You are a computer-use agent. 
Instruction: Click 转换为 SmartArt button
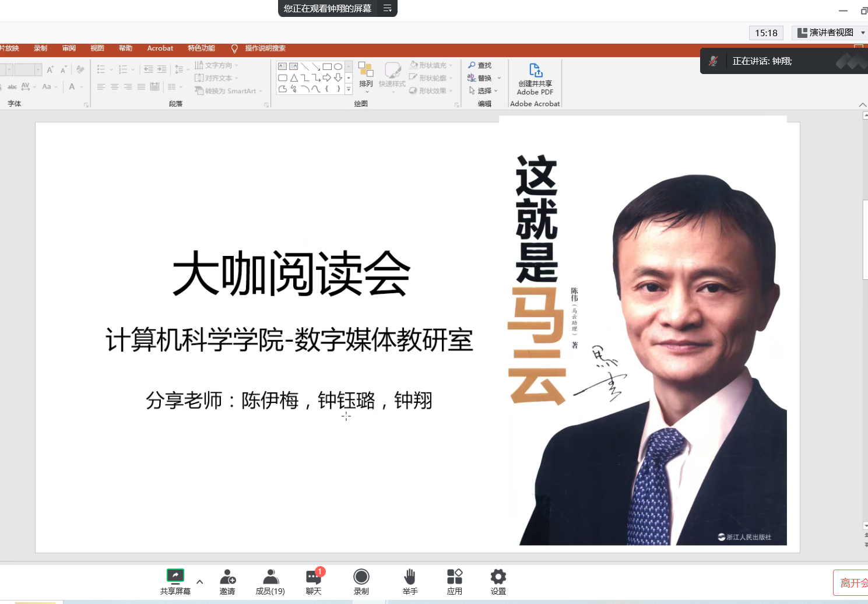tap(229, 91)
